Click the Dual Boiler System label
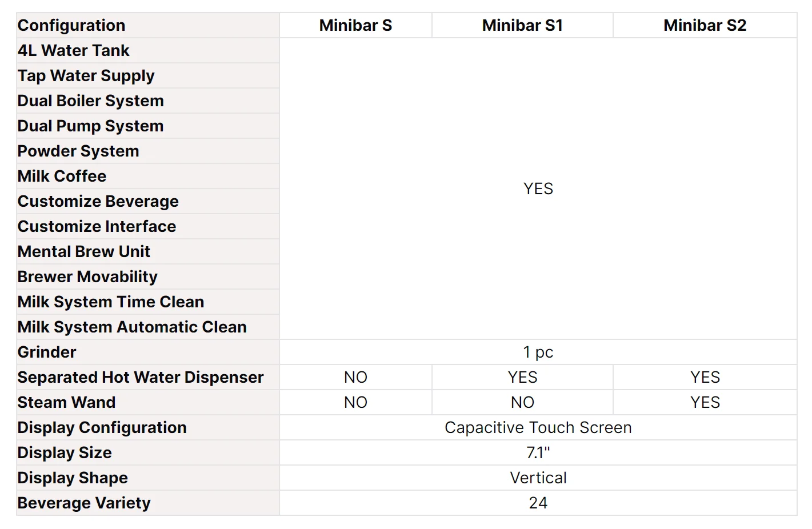The width and height of the screenshot is (812, 529). 91,101
